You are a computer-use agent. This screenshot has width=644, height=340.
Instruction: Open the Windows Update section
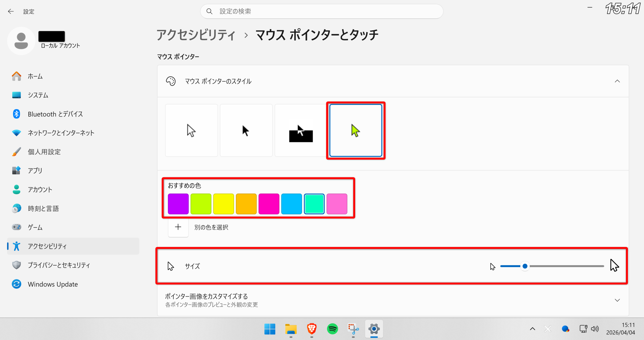pyautogui.click(x=53, y=284)
